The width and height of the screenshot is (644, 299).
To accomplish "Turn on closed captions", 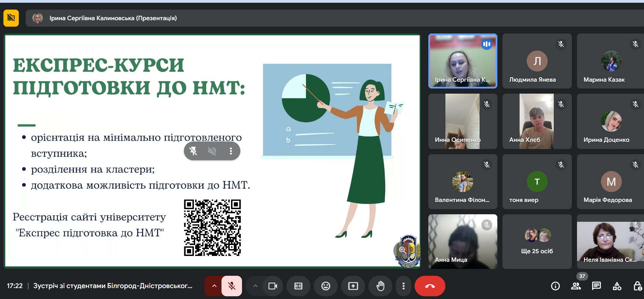I will (298, 286).
